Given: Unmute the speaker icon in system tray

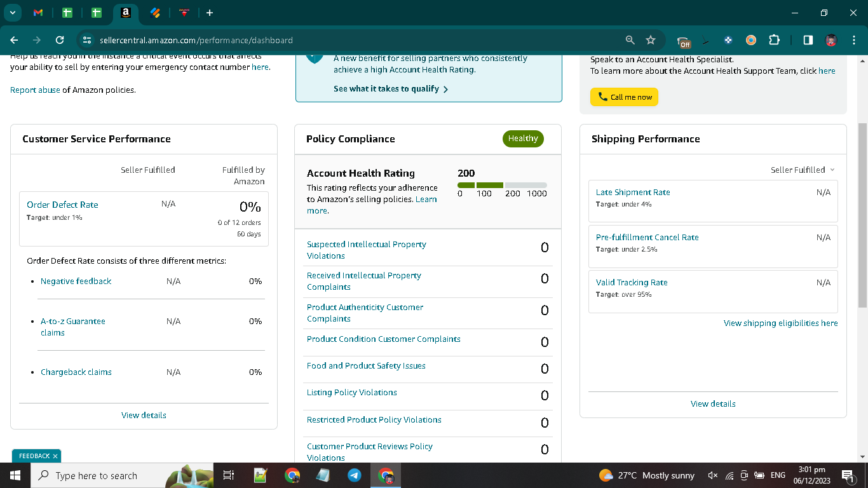Looking at the screenshot, I should point(712,475).
